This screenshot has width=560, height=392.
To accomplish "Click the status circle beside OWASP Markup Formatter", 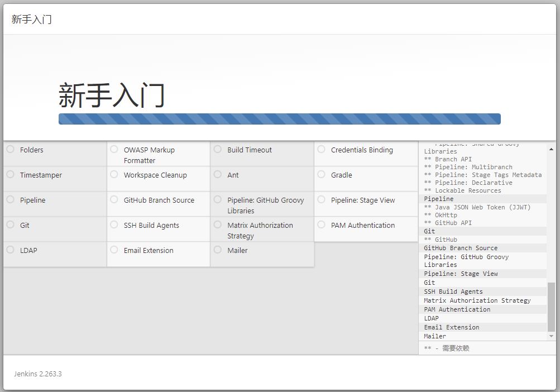I will 114,149.
